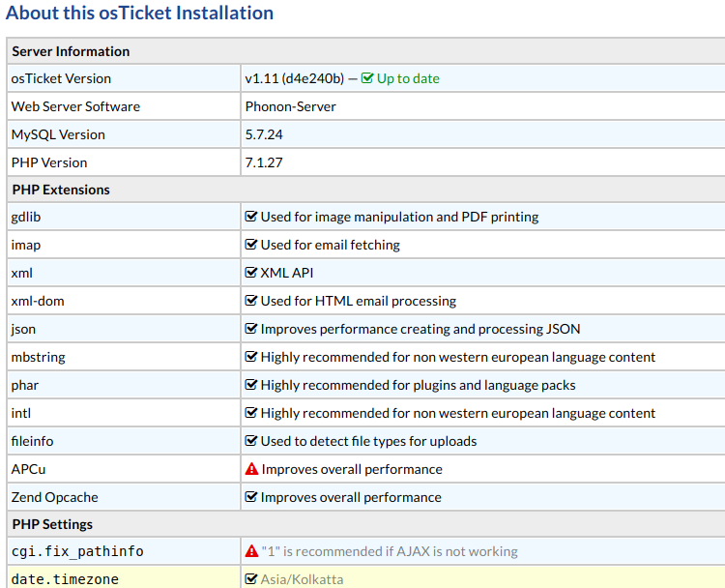
Task: Click the PHP Settings section header
Action: pyautogui.click(x=52, y=524)
